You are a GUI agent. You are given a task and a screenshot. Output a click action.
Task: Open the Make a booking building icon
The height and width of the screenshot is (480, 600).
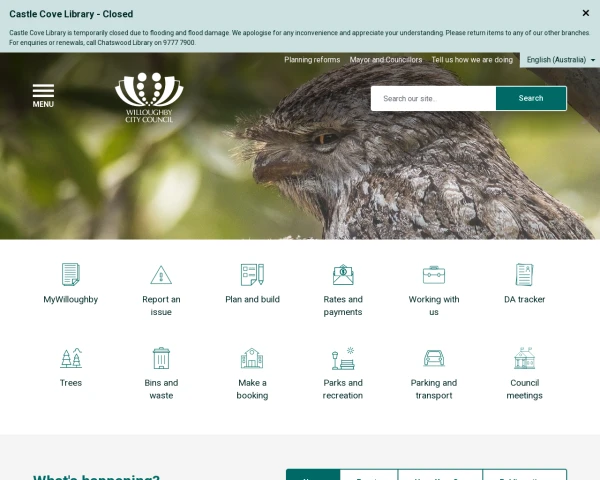click(x=252, y=358)
